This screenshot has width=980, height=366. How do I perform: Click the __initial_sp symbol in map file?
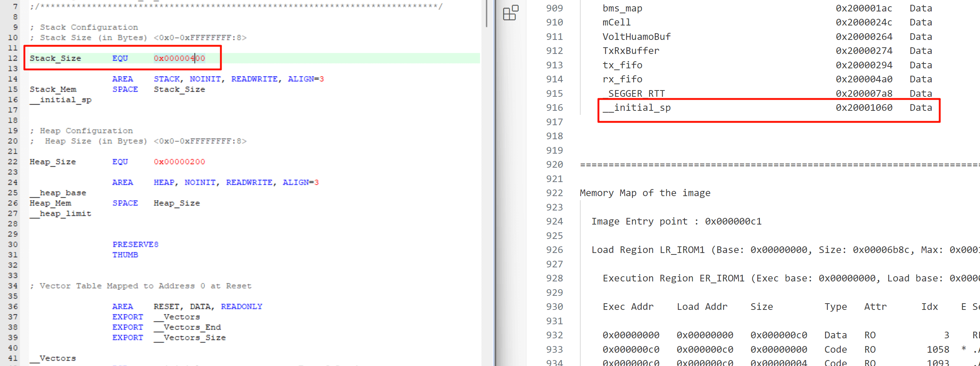(636, 108)
